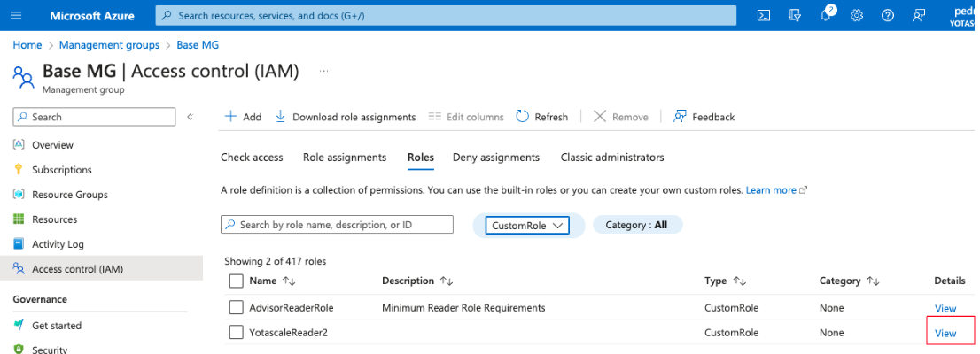Check the AdvisorReaderRole row checkbox
The image size is (980, 354).
[236, 308]
